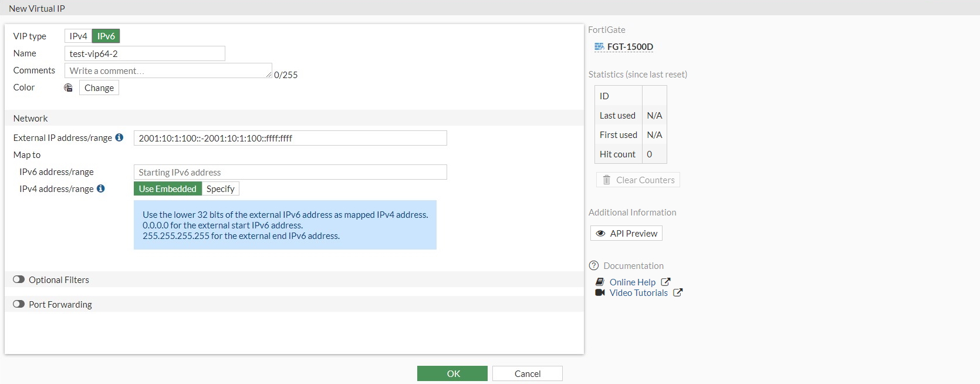This screenshot has height=384, width=980.
Task: Click the Starting IPv6 address field
Action: tap(290, 172)
